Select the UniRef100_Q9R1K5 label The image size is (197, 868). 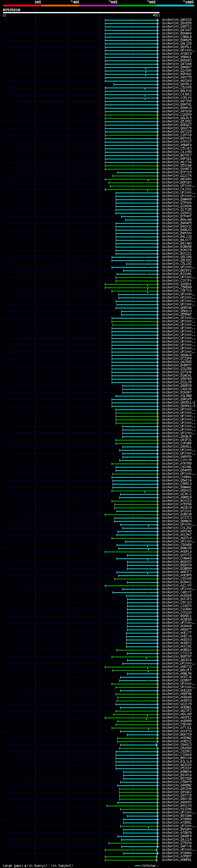pos(177,399)
